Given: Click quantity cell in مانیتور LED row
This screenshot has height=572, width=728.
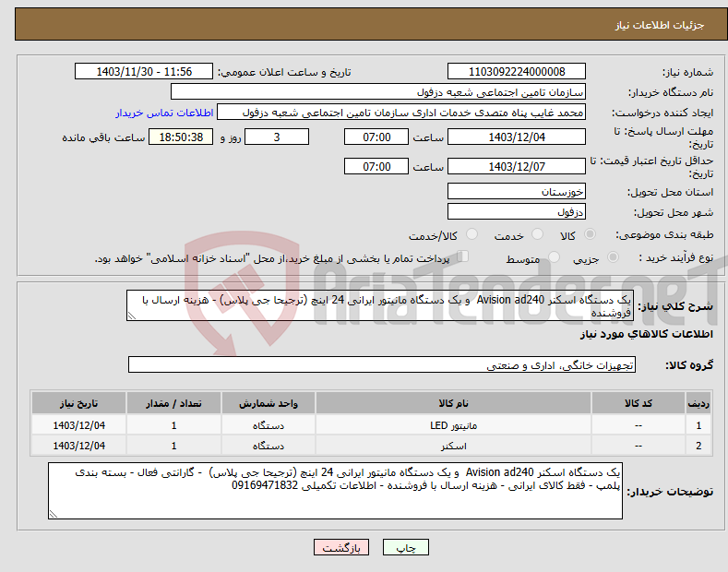Looking at the screenshot, I should 173,425.
